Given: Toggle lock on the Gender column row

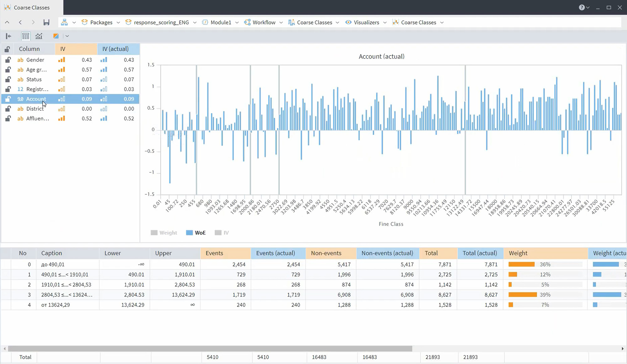Looking at the screenshot, I should coord(8,60).
